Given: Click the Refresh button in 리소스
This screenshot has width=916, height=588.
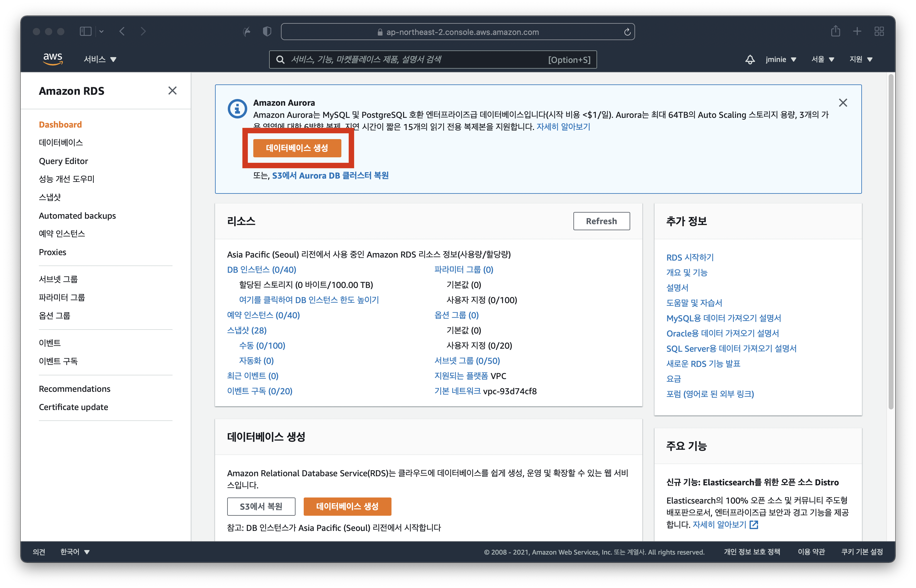Looking at the screenshot, I should point(601,221).
